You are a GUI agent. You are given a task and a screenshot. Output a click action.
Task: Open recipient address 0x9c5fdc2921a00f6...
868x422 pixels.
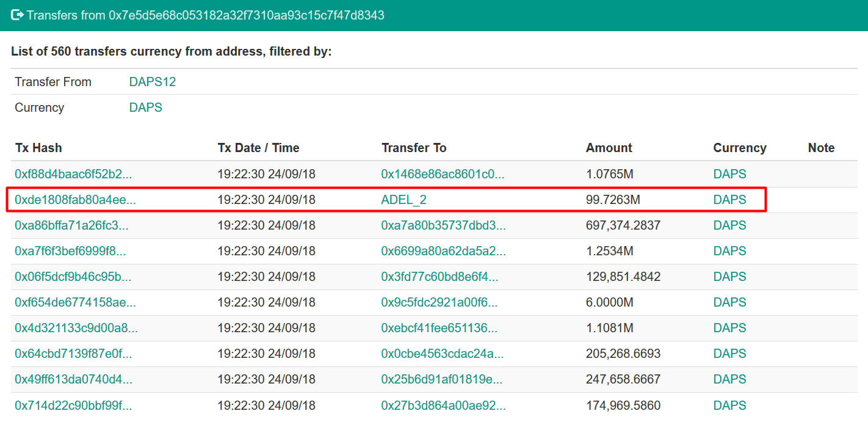(x=439, y=302)
